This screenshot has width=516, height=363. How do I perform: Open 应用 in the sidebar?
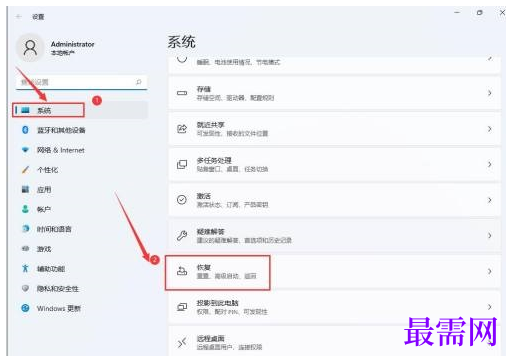tap(44, 190)
